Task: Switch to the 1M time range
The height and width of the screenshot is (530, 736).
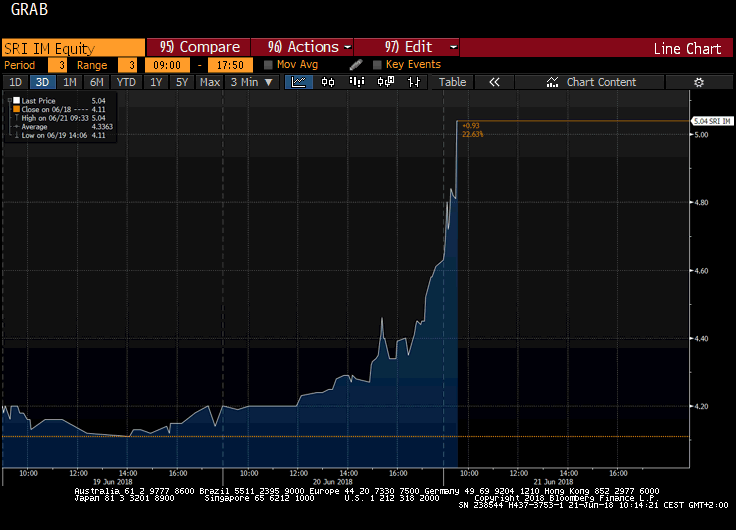Action: [x=69, y=82]
